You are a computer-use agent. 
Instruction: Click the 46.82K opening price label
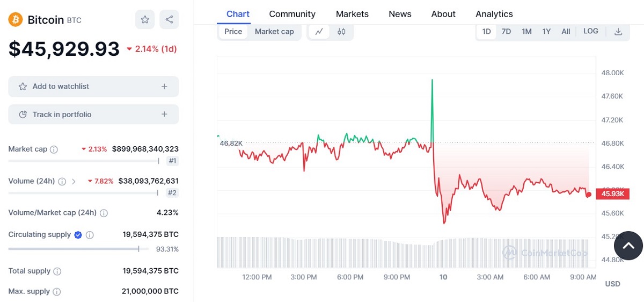[231, 143]
